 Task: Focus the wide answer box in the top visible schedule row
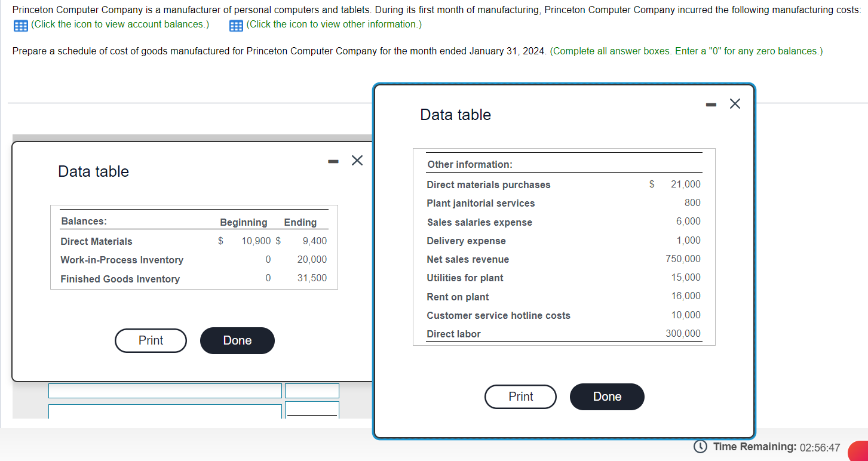[x=165, y=391]
